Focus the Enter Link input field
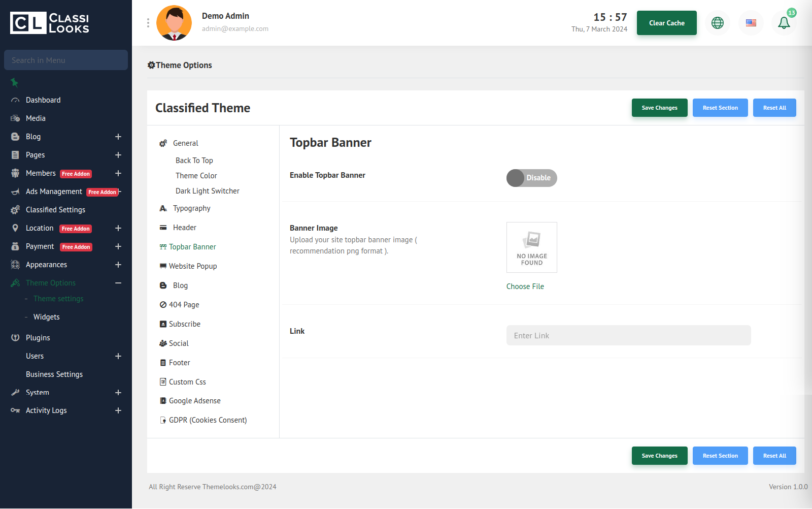The height and width of the screenshot is (509, 812). point(628,335)
